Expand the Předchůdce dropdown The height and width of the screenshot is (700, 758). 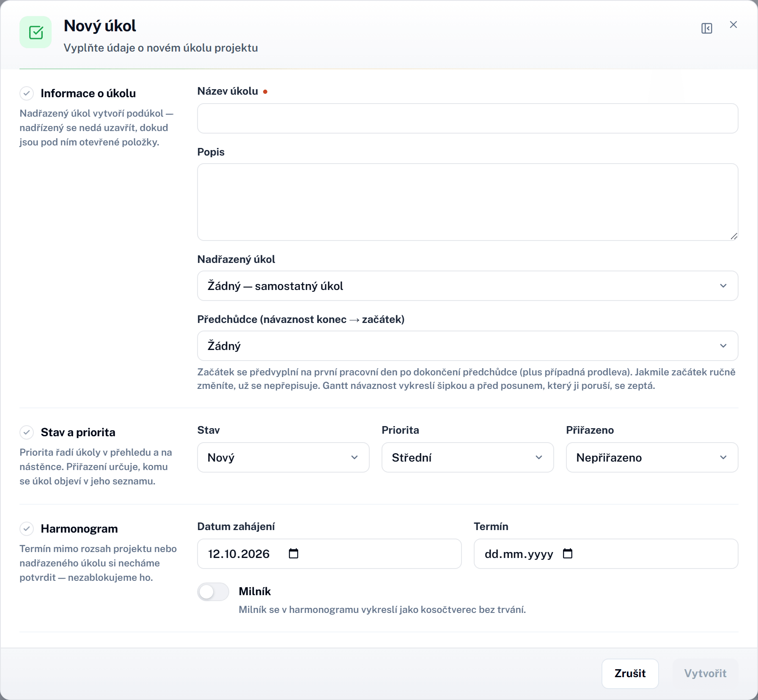point(467,346)
